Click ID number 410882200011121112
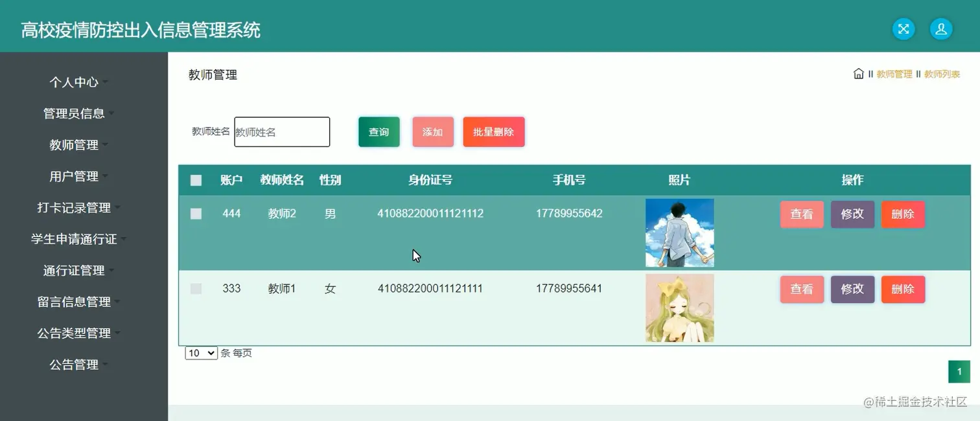The width and height of the screenshot is (980, 421). click(430, 214)
